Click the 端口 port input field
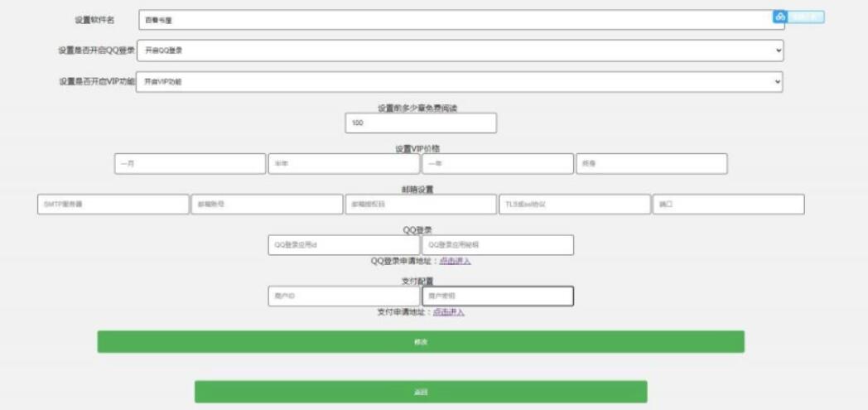 [x=728, y=205]
